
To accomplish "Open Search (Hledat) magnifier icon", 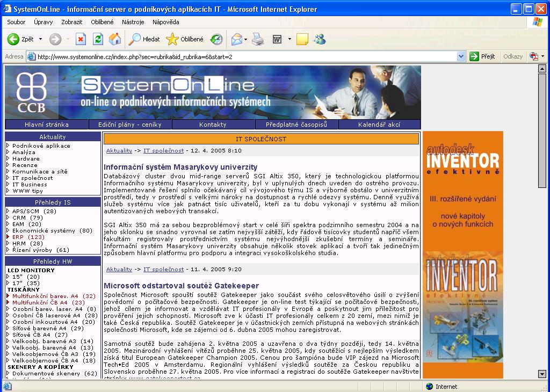I will [x=134, y=39].
